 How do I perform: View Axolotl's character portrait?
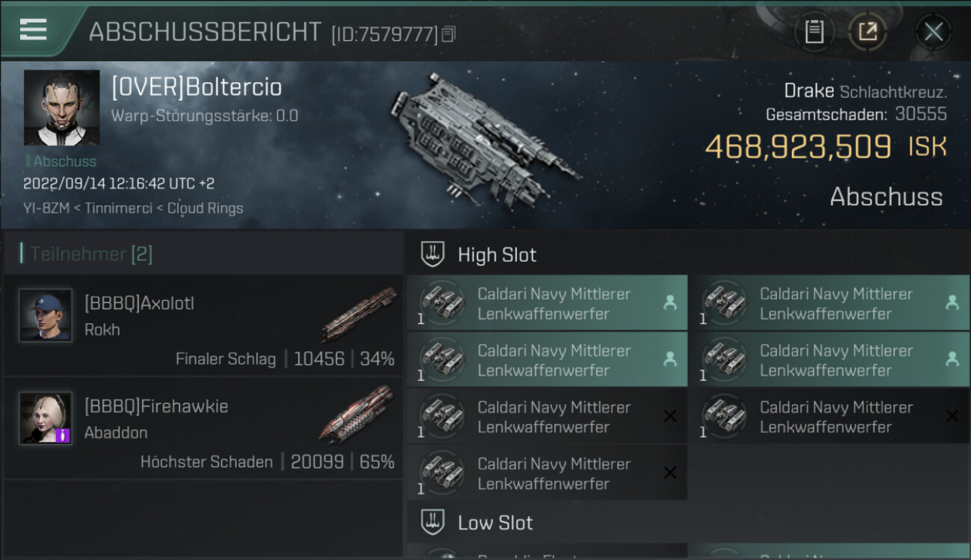click(x=46, y=315)
